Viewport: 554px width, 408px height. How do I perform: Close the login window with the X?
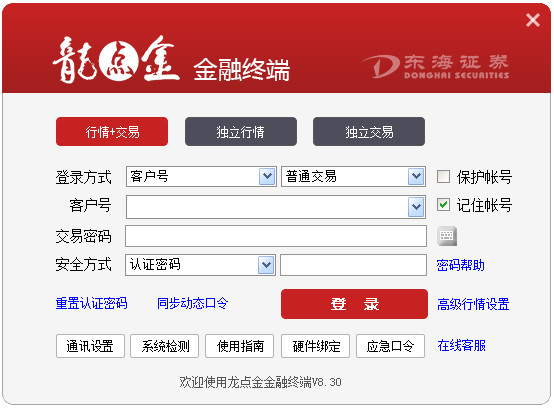(x=533, y=20)
